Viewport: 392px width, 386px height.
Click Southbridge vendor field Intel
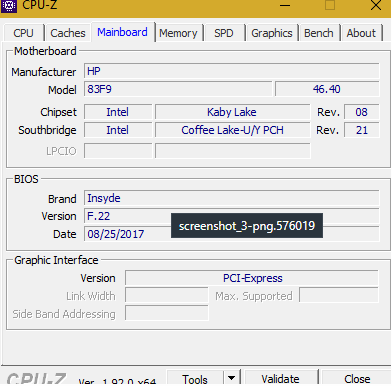pos(118,130)
